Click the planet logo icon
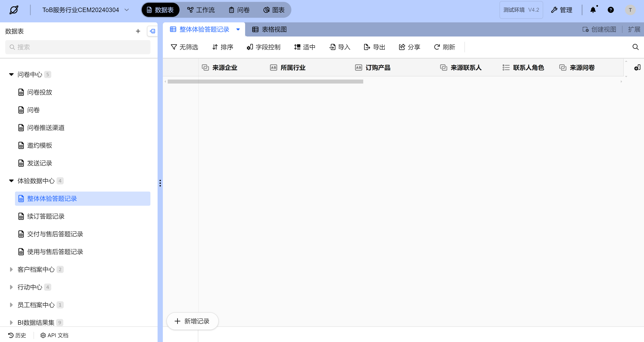Screen dimensions: 644x342 coord(14,10)
